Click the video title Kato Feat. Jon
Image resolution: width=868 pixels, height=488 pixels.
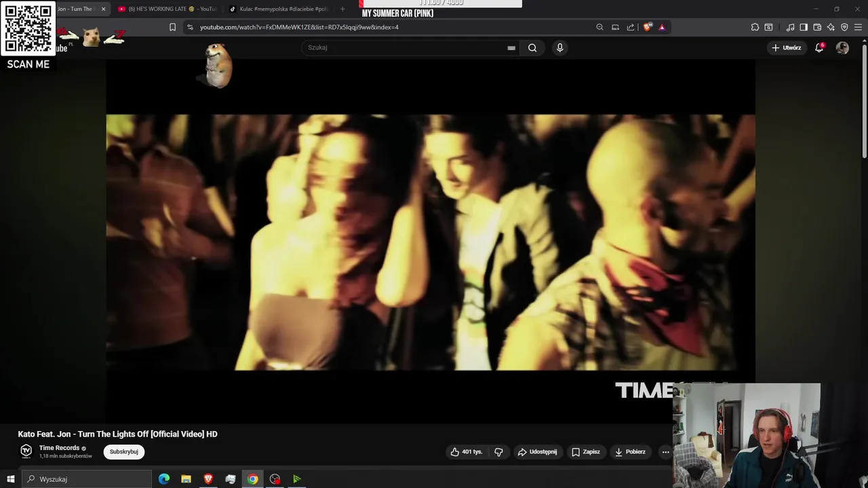point(117,434)
